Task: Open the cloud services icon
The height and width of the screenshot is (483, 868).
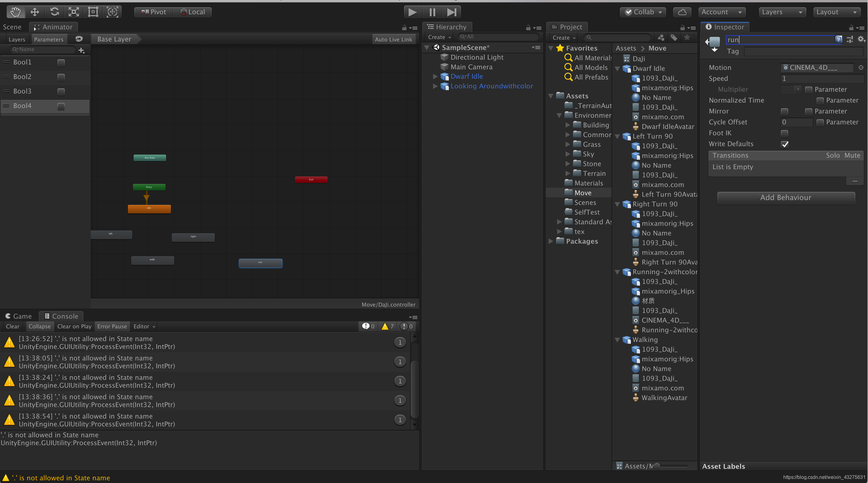Action: (682, 12)
